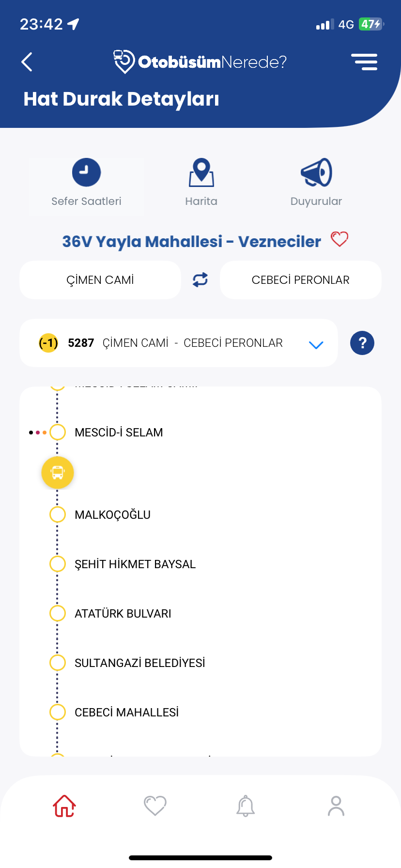
Task: Tap the back arrow icon
Action: click(27, 62)
